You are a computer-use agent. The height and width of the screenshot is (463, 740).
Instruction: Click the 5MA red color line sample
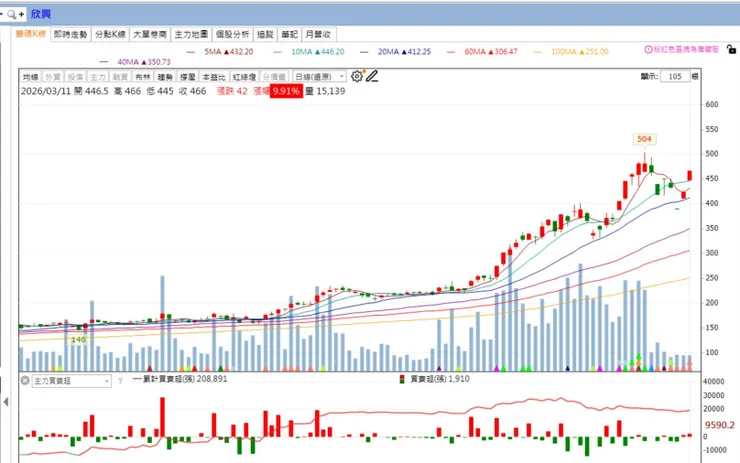click(x=191, y=52)
